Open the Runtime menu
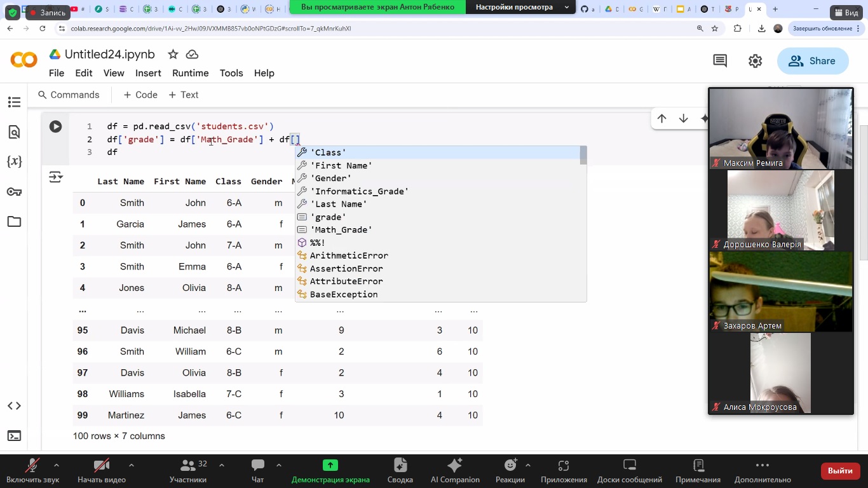Viewport: 868px width, 488px height. 190,73
